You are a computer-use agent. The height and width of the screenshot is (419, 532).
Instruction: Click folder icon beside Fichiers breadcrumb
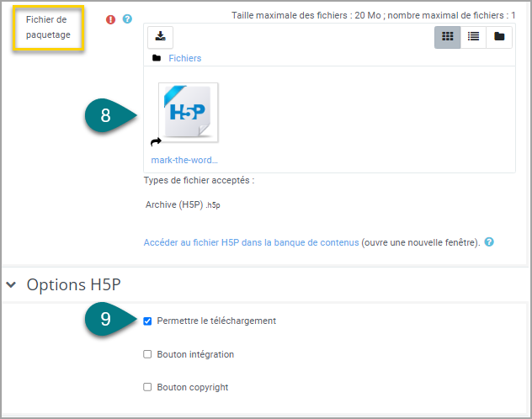[157, 58]
